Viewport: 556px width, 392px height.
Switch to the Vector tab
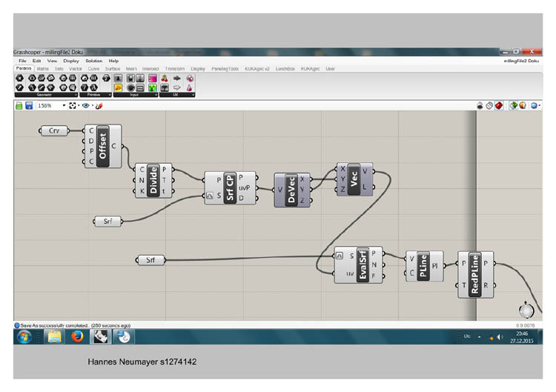(76, 69)
